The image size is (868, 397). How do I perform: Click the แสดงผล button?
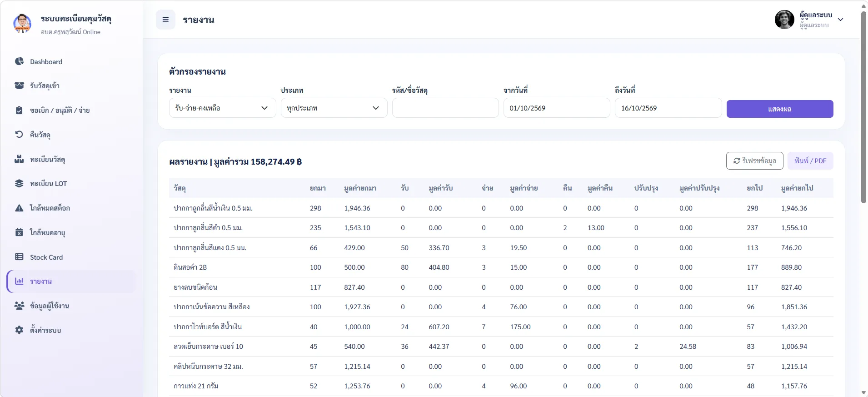(780, 109)
